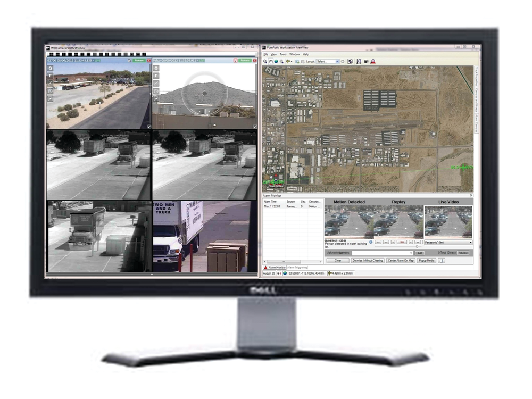Toggle the lock icon on G5700 camera
Image resolution: width=532 pixels, height=399 pixels.
click(x=129, y=61)
